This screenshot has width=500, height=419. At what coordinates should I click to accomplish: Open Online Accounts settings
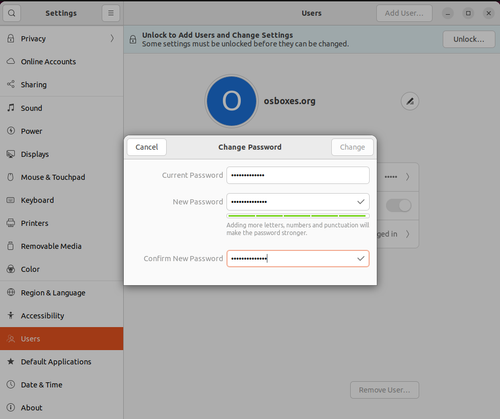click(62, 62)
